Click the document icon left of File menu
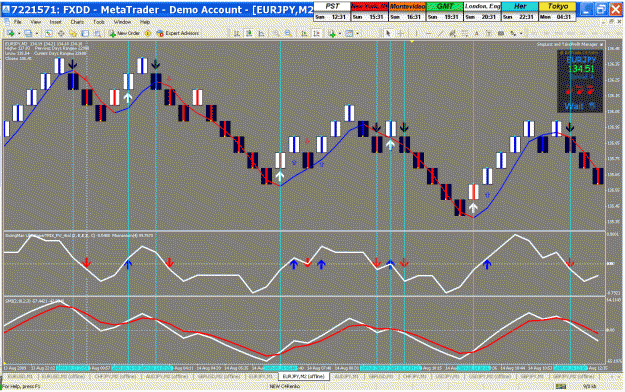The width and height of the screenshot is (625, 392). pos(6,22)
